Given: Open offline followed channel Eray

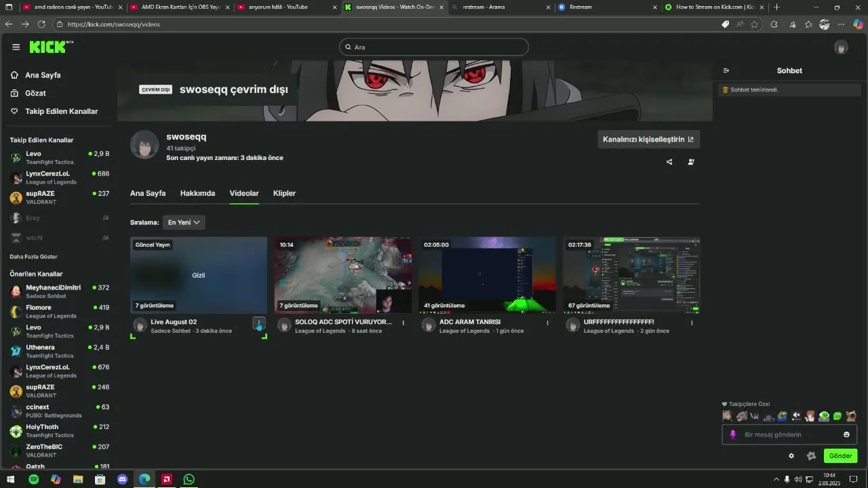Looking at the screenshot, I should (x=60, y=218).
